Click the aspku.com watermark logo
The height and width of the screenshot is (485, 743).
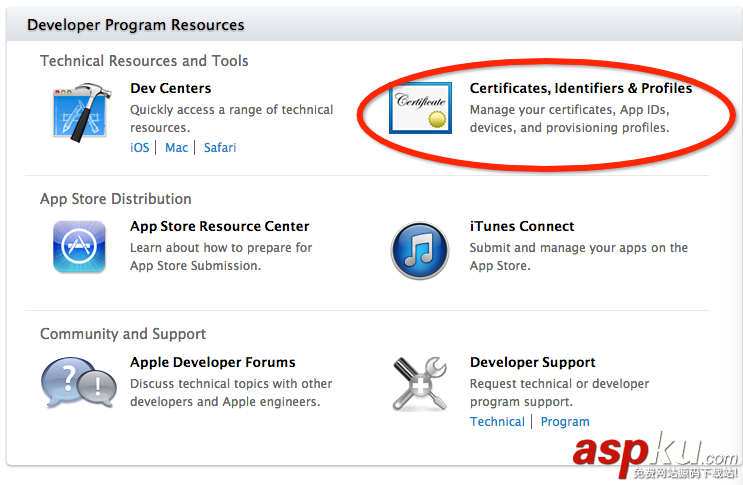pyautogui.click(x=655, y=454)
